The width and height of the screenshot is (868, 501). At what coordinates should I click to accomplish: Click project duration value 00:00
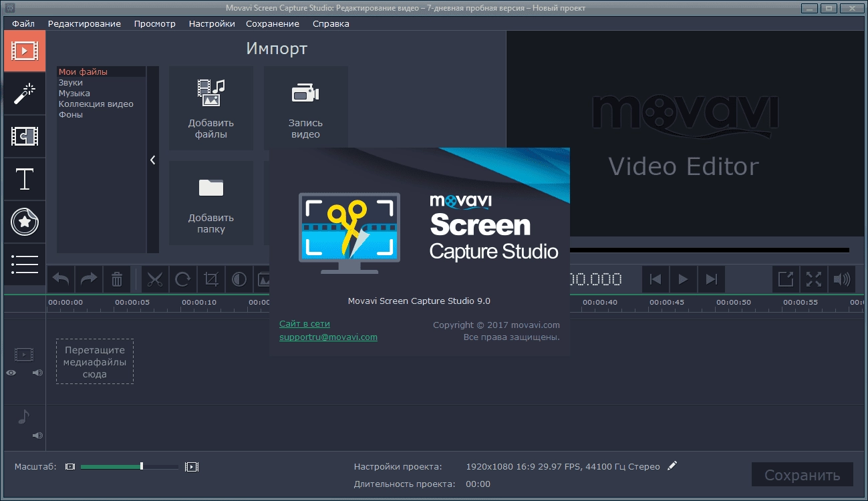[x=478, y=484]
